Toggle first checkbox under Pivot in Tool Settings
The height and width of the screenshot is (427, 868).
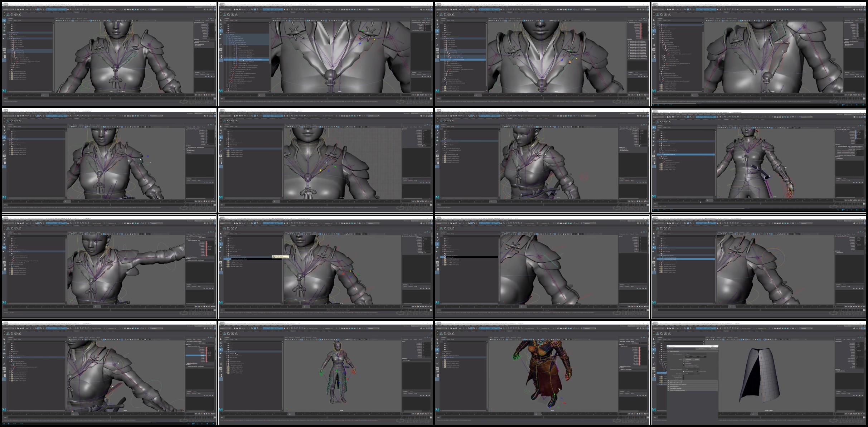(683, 362)
